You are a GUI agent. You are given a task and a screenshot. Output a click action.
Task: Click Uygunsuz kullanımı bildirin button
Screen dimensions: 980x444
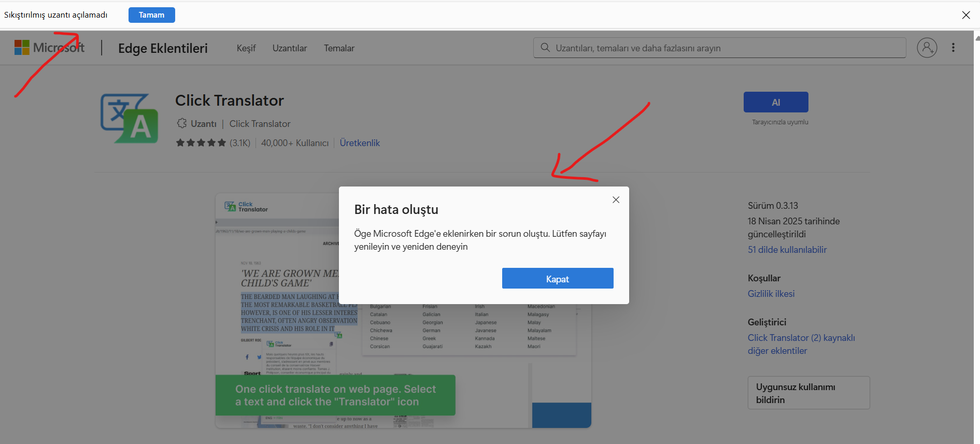pyautogui.click(x=808, y=393)
